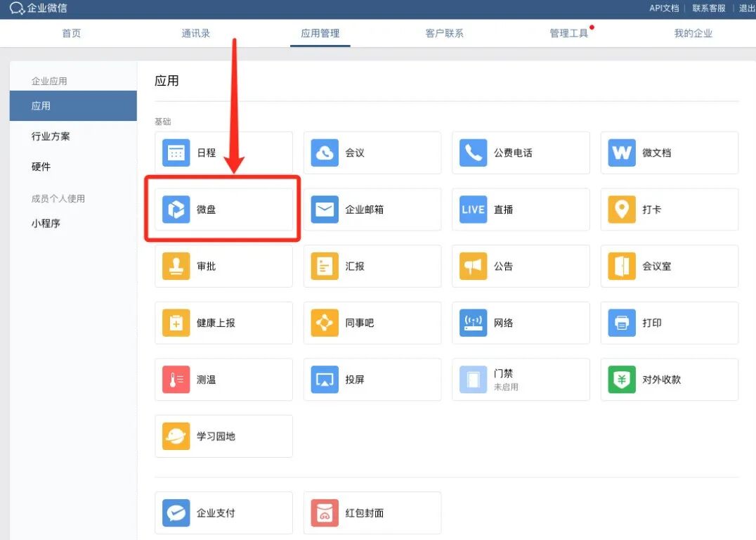Screen dimensions: 756x540
Task: Click the 红包封面 label text
Action: [x=365, y=513]
